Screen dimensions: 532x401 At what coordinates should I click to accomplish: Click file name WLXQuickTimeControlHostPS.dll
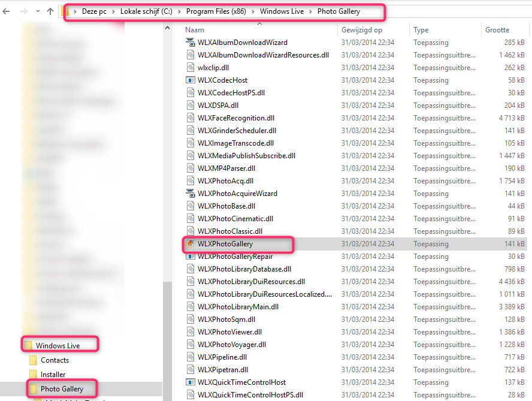(x=250, y=395)
